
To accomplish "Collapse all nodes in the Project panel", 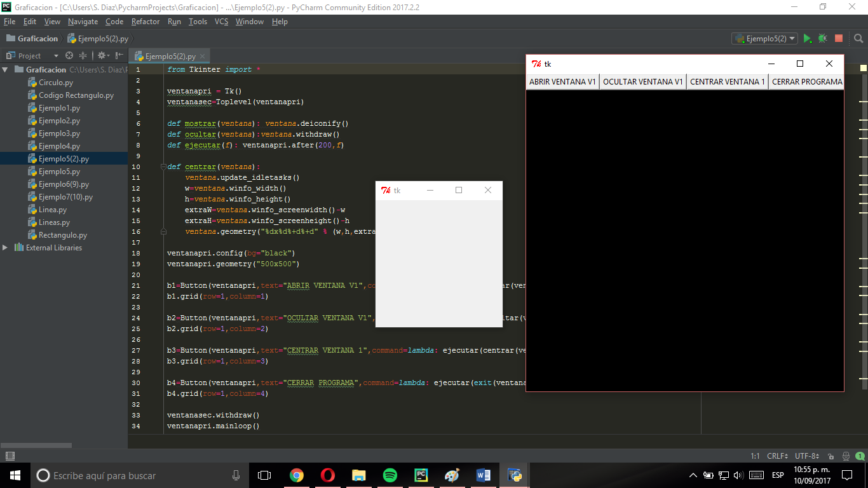I will pyautogui.click(x=83, y=56).
